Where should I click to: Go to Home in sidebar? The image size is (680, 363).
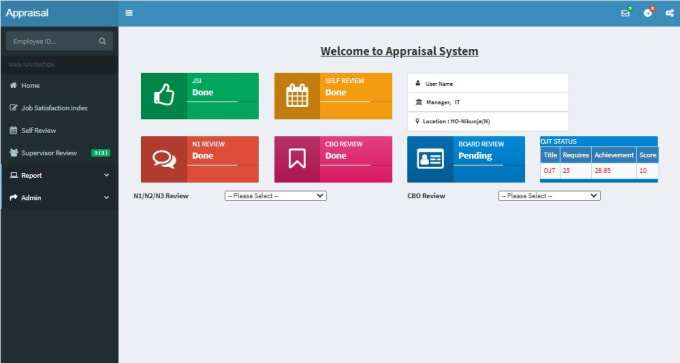coord(59,85)
